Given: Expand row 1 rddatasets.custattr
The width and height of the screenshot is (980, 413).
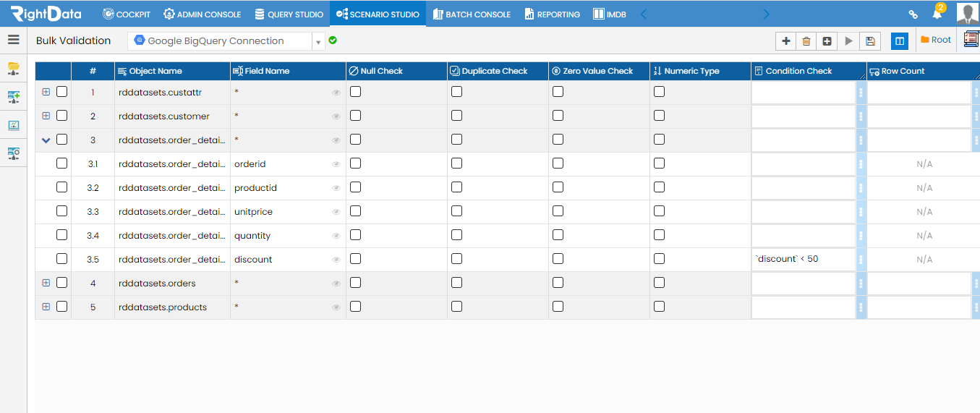Looking at the screenshot, I should point(46,92).
